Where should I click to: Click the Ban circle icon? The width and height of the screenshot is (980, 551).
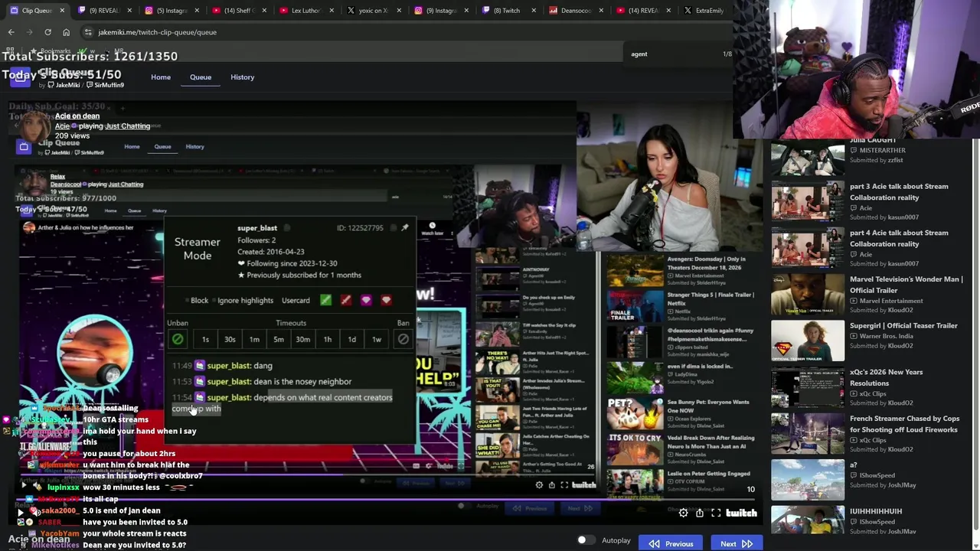point(403,339)
